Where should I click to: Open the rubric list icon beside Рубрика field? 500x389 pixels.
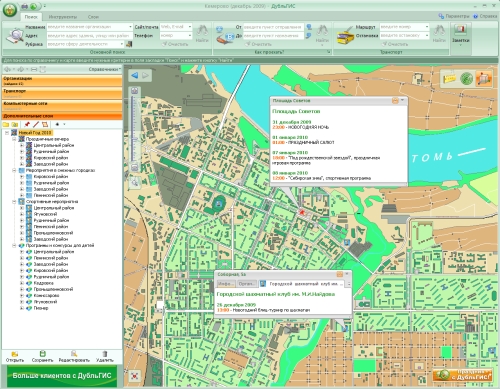coord(129,44)
